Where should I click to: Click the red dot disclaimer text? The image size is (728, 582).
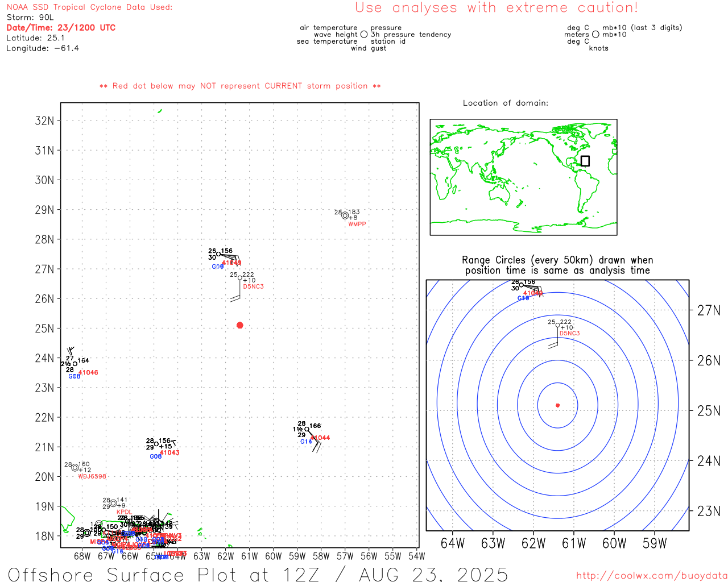point(240,86)
